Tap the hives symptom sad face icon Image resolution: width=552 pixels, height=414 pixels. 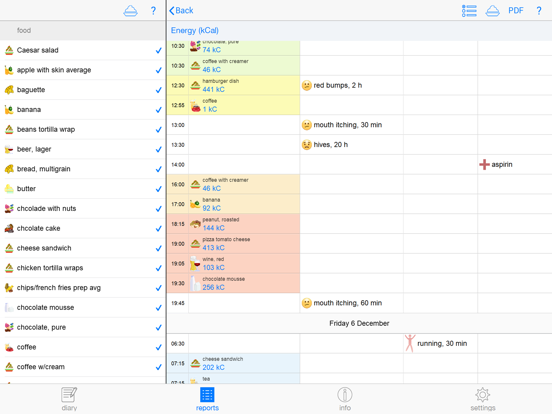point(307,145)
